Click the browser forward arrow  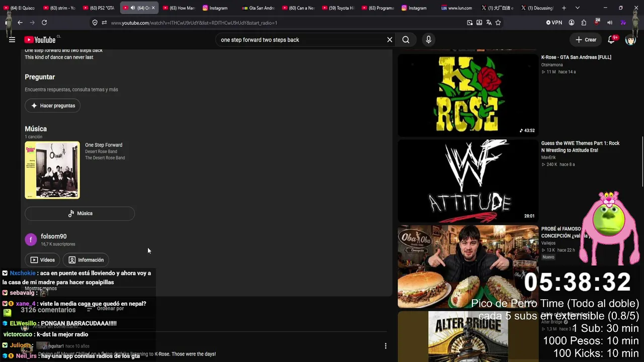pyautogui.click(x=32, y=23)
